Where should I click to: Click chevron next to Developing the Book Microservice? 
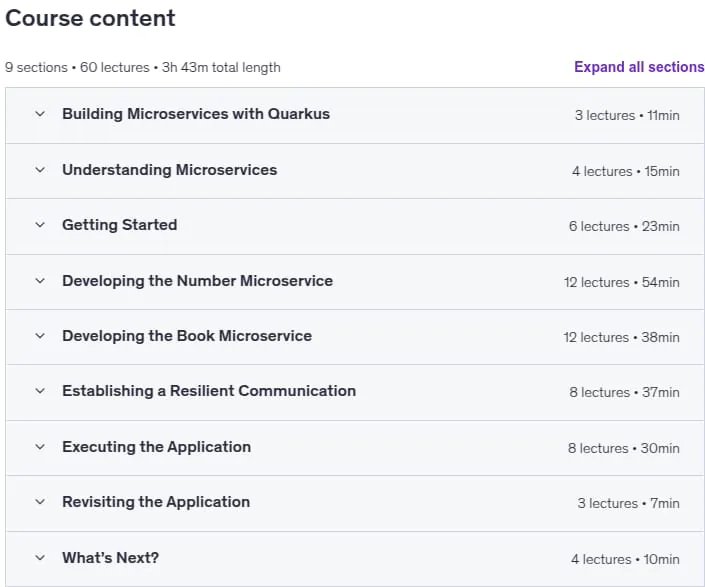pyautogui.click(x=40, y=336)
